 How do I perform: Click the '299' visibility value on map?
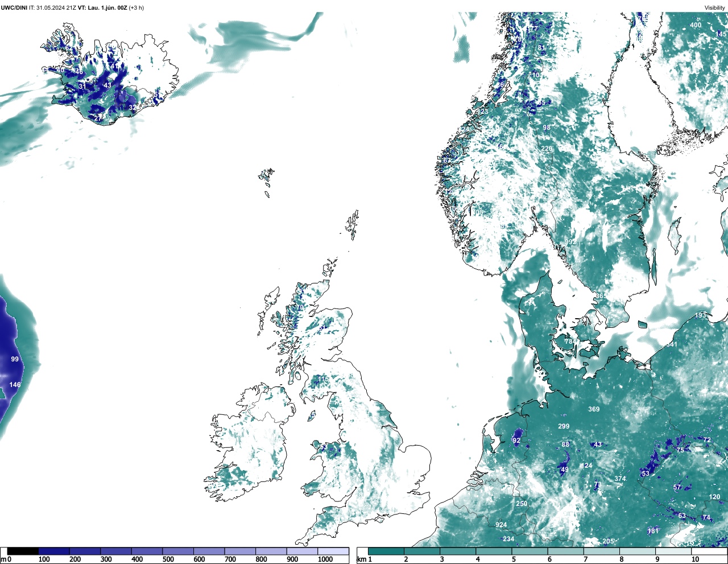click(564, 426)
